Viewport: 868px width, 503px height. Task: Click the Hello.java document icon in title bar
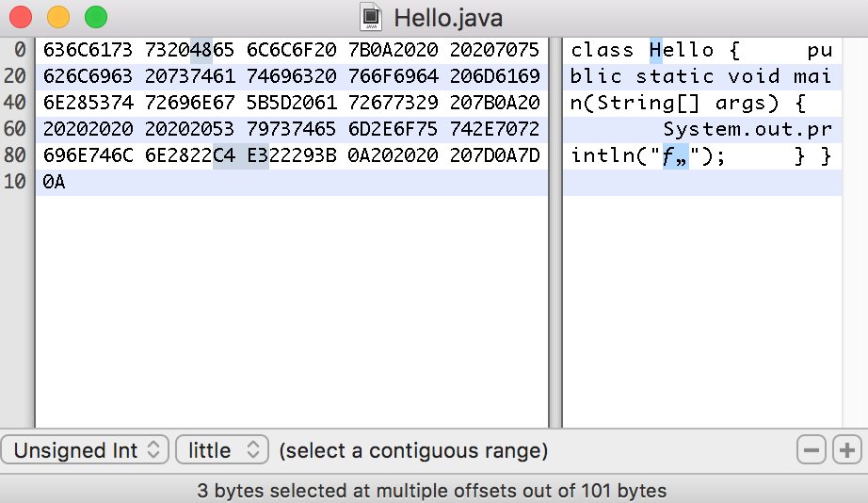point(372,17)
